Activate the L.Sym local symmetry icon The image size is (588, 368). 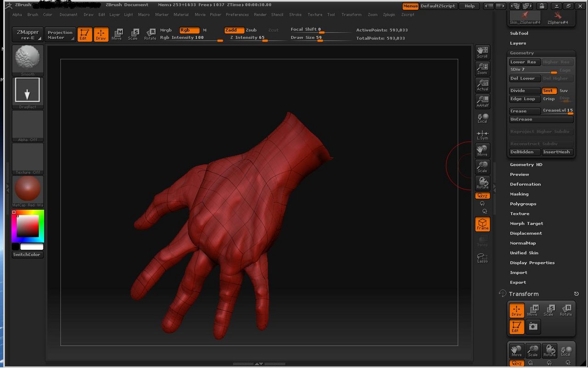pyautogui.click(x=482, y=135)
